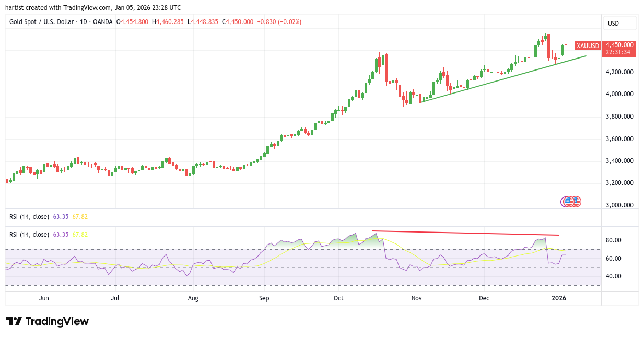Click the Oct label on time axis
Image resolution: width=644 pixels, height=337 pixels.
pos(338,298)
